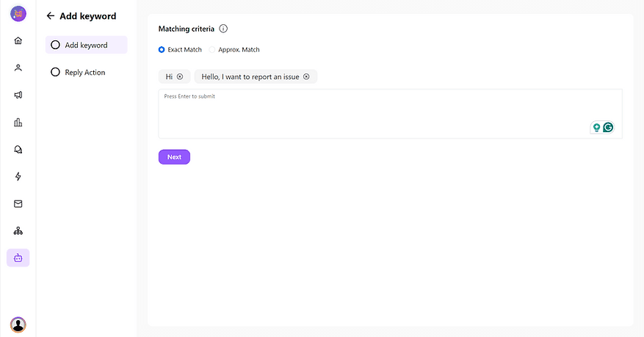Screen dimensions: 644x337
Task: Select the Reply Action step
Action: point(86,72)
